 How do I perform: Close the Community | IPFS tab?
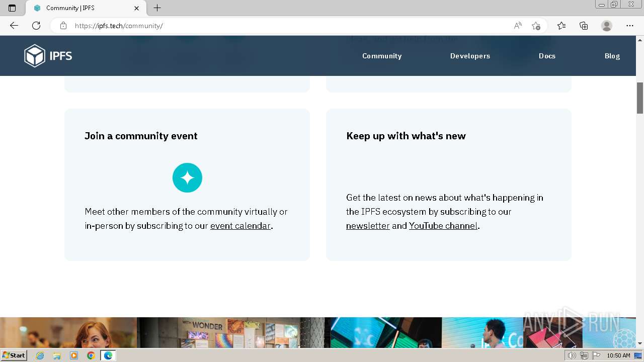click(137, 8)
